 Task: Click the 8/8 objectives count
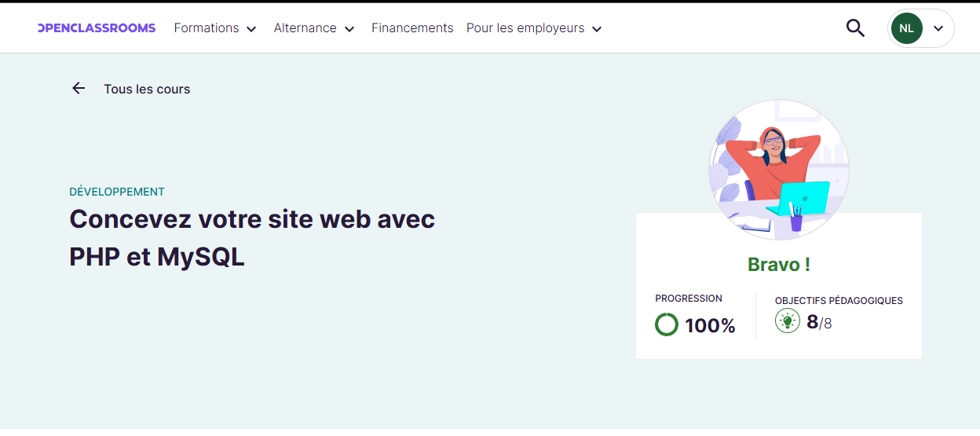[x=819, y=322]
